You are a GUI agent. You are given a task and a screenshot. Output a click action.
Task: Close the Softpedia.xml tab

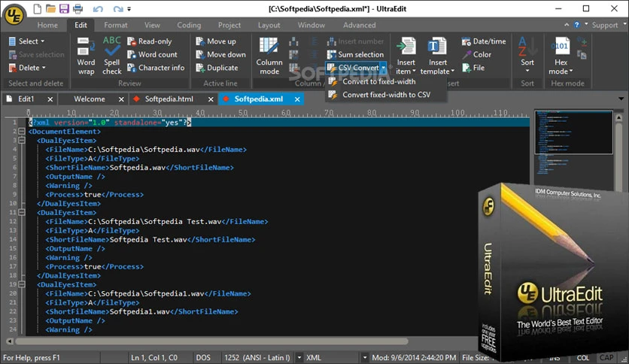(x=297, y=99)
